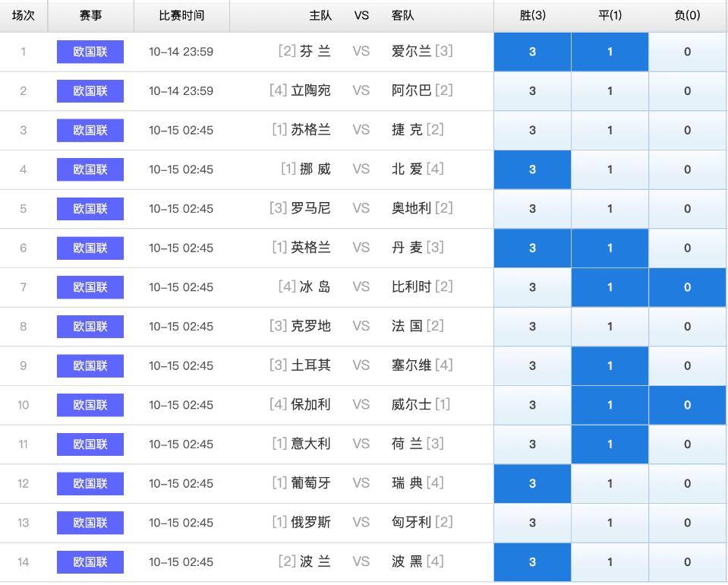This screenshot has height=585, width=728.
Task: Select loss (0) for match 2 立陶宛 vs 阿尔巴
Action: (x=687, y=91)
